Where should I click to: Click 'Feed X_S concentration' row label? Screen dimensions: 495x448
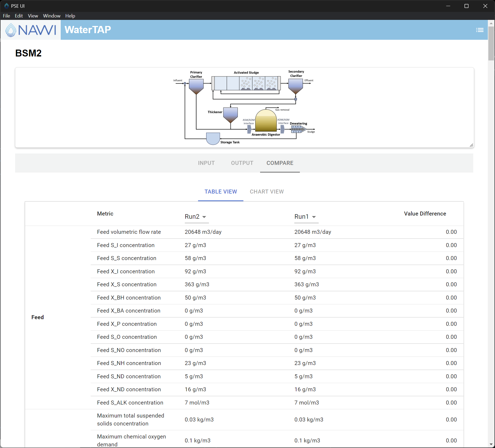coord(127,284)
